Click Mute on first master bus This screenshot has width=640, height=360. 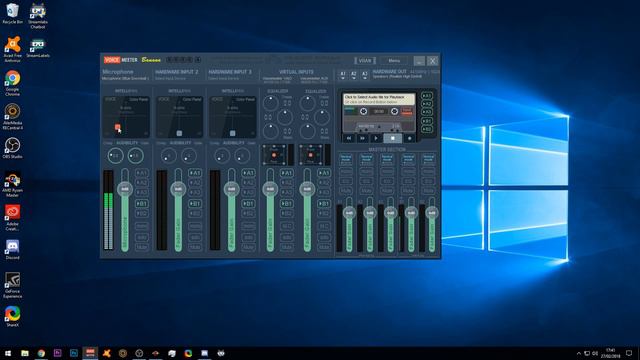(346, 191)
